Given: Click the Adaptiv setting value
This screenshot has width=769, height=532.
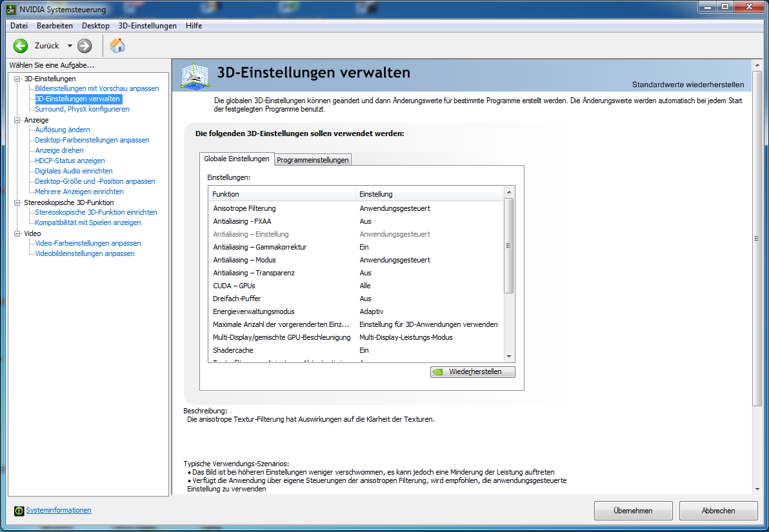Looking at the screenshot, I should click(x=371, y=311).
